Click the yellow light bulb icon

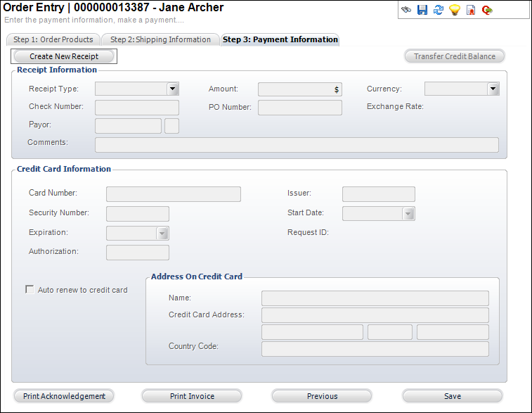455,10
